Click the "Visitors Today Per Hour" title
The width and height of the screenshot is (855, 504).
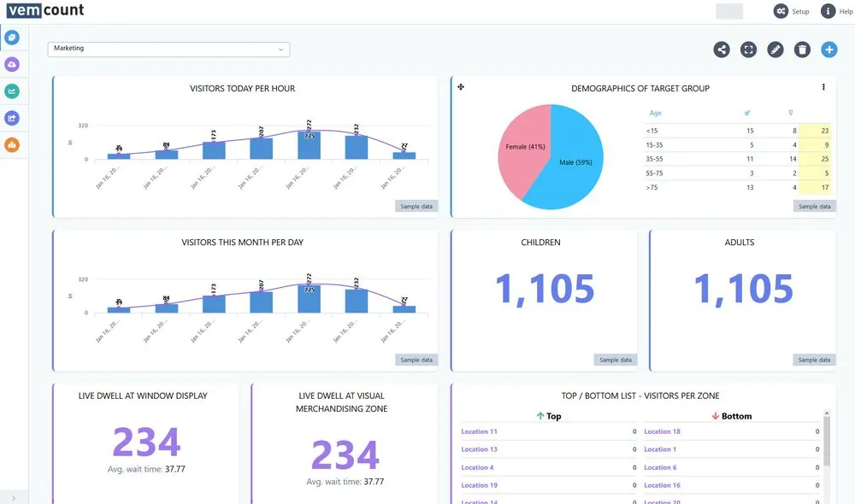click(x=243, y=88)
